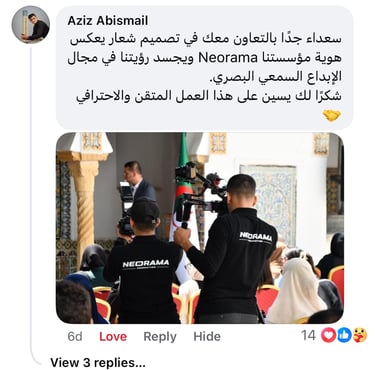Click NEORAMA logo on the taller cameraman's back
375x370 pixels.
256,237
